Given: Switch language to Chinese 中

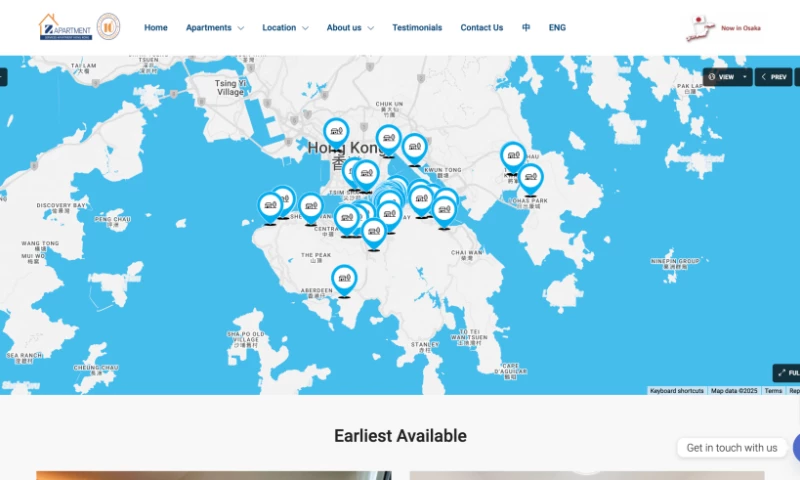Looking at the screenshot, I should pos(526,28).
